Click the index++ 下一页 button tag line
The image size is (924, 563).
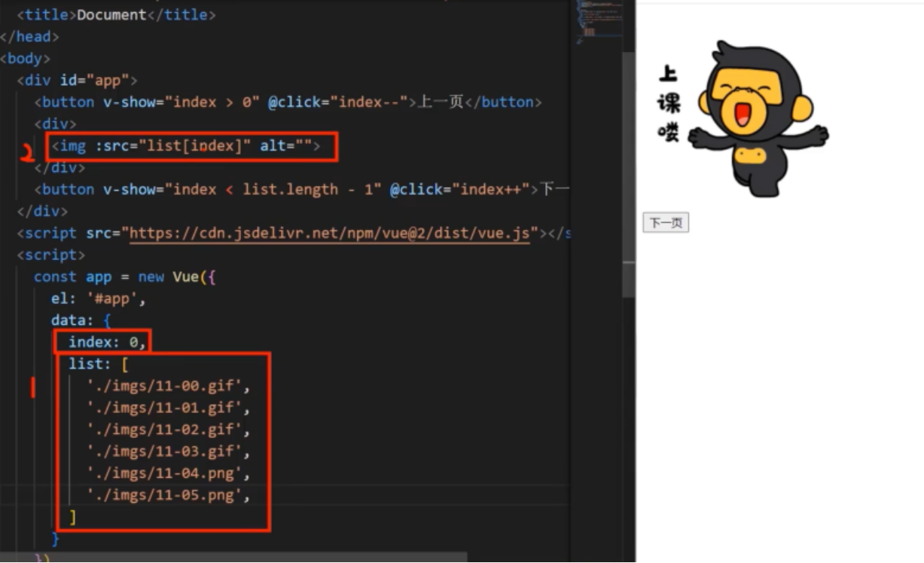pyautogui.click(x=301, y=189)
